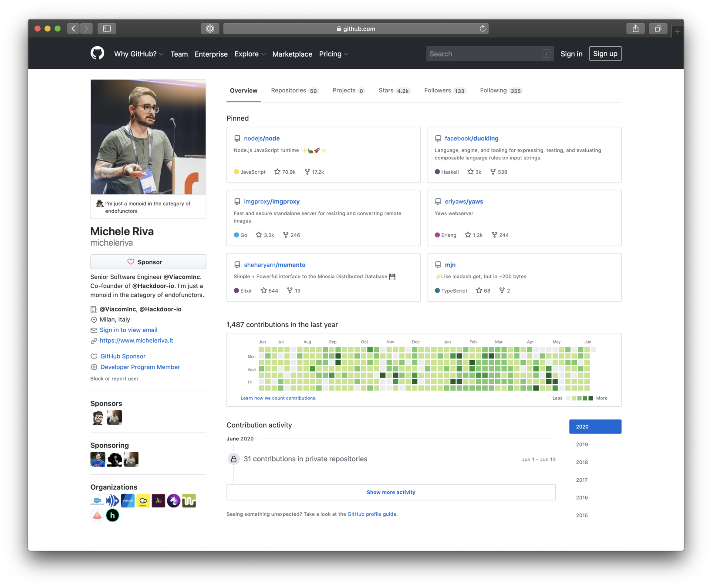
Task: Expand the Pricing dropdown menu
Action: click(334, 54)
